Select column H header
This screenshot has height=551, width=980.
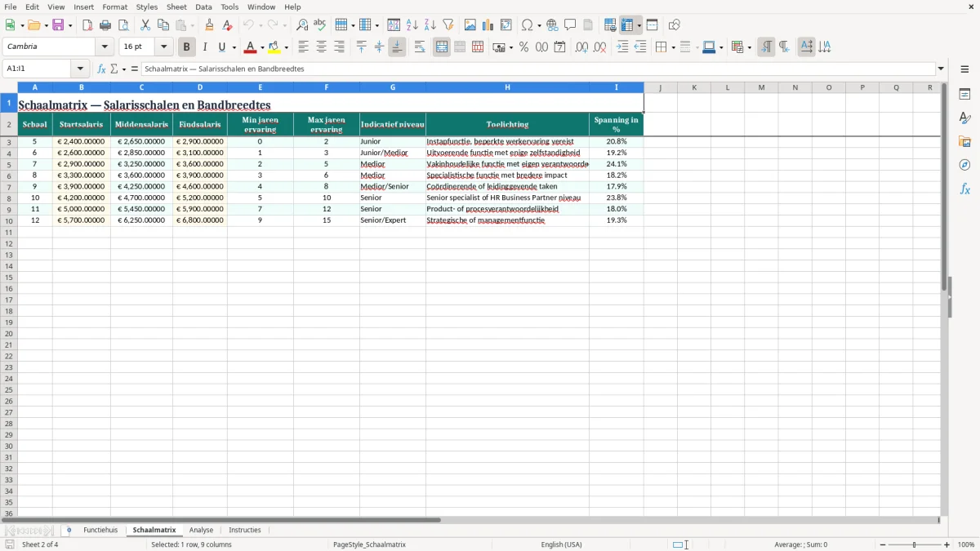[x=507, y=87]
